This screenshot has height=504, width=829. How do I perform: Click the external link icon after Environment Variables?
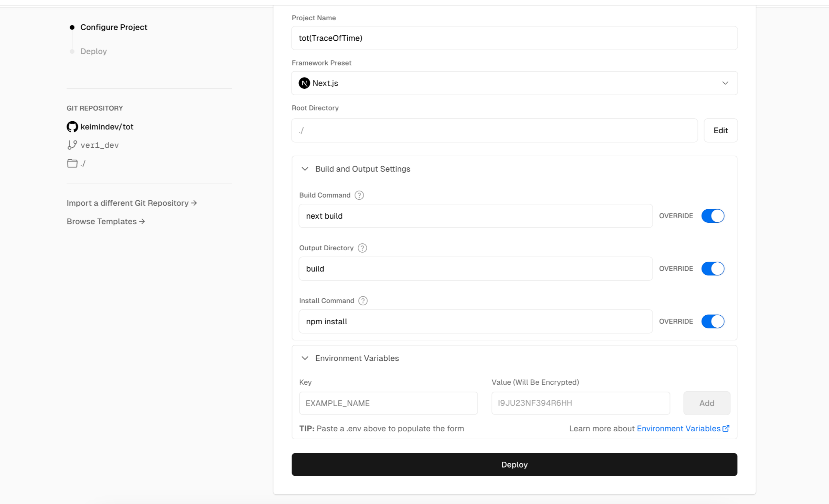click(726, 429)
